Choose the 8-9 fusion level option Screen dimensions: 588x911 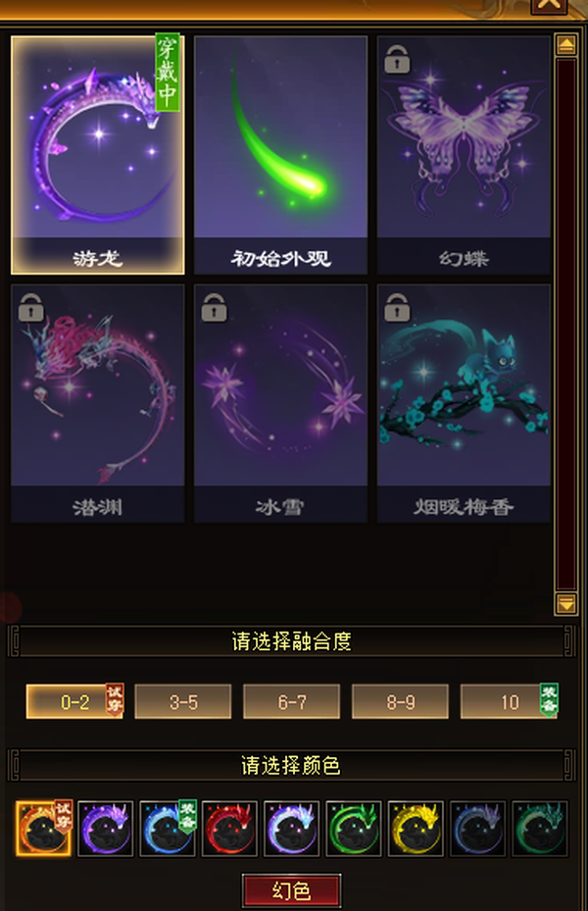[400, 701]
